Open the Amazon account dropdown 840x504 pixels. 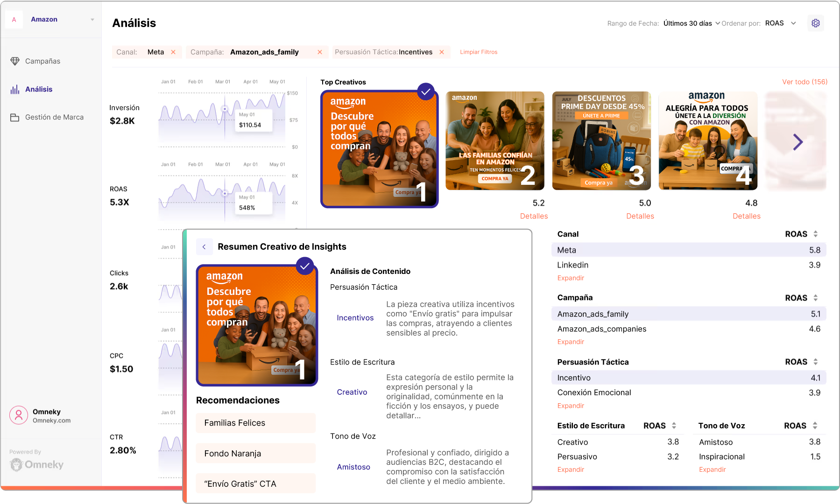[92, 20]
